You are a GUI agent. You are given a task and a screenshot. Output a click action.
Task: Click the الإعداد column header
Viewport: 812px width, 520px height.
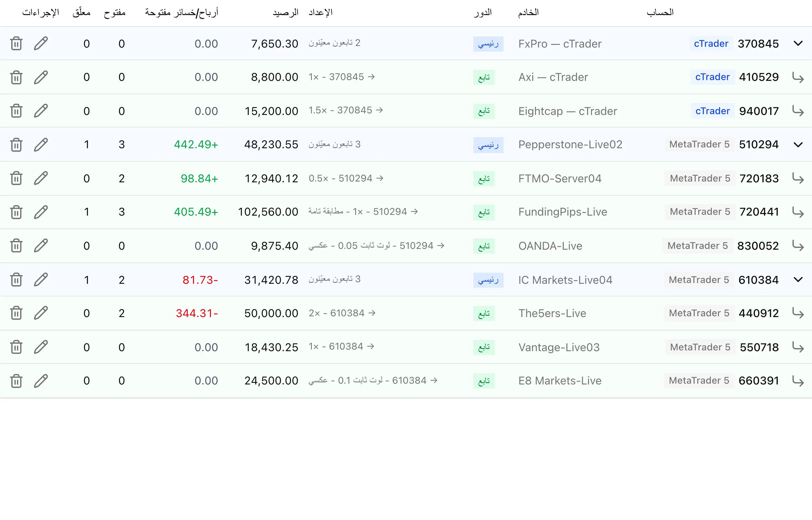[321, 12]
